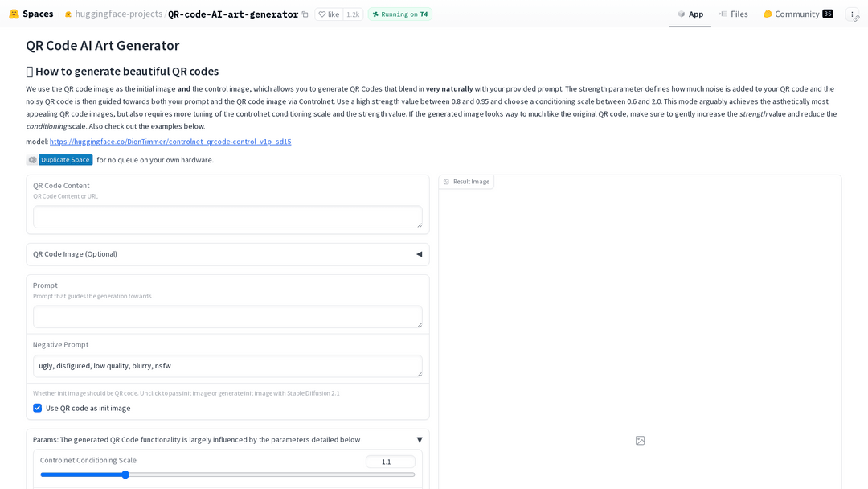Click the image placeholder icon in result
This screenshot has height=489, width=868.
pyautogui.click(x=640, y=441)
